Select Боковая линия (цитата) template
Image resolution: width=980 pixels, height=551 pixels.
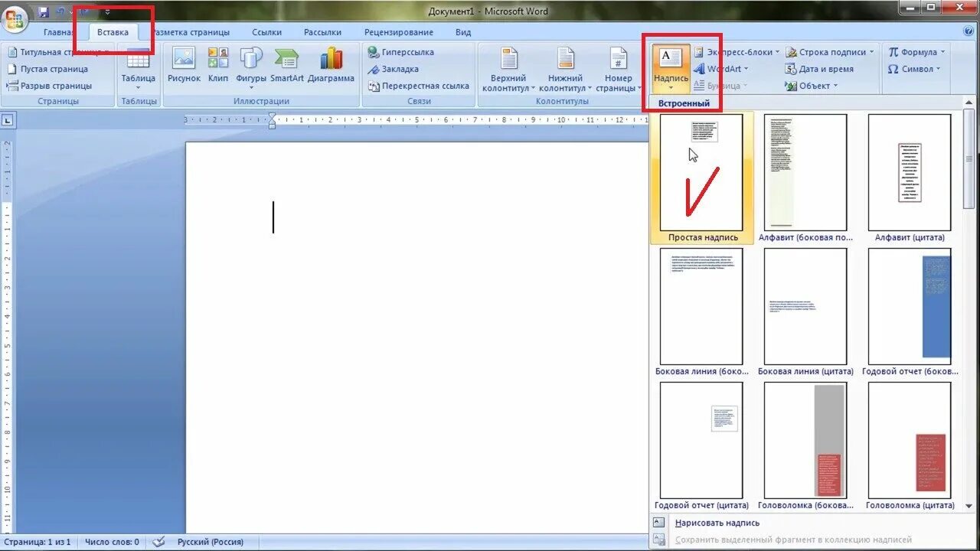tap(805, 311)
